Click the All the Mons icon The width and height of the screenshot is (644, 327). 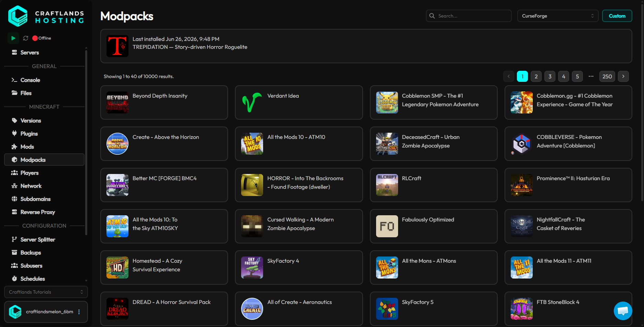coord(387,268)
